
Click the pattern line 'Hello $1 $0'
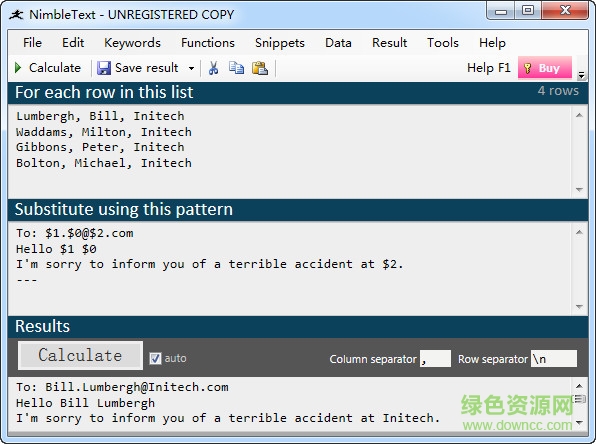tap(56, 249)
